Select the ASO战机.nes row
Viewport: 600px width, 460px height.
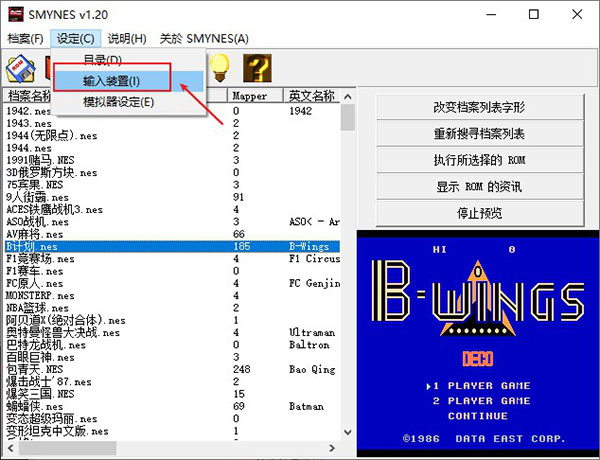click(172, 222)
